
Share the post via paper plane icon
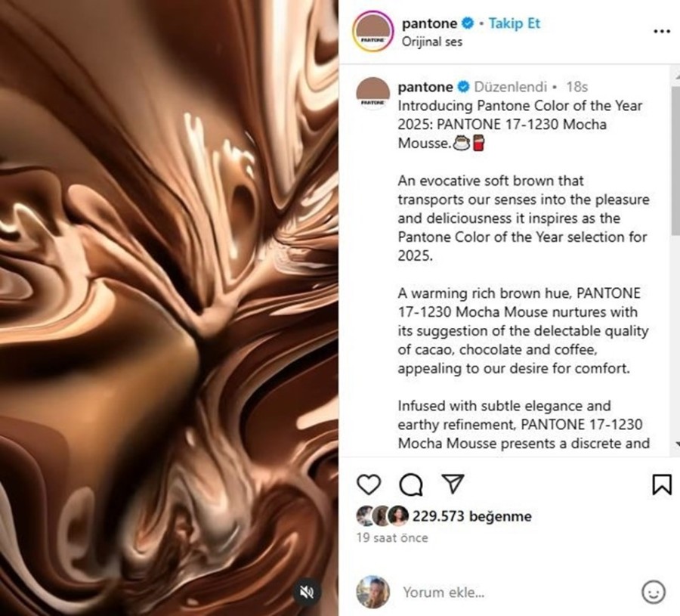coord(453,483)
